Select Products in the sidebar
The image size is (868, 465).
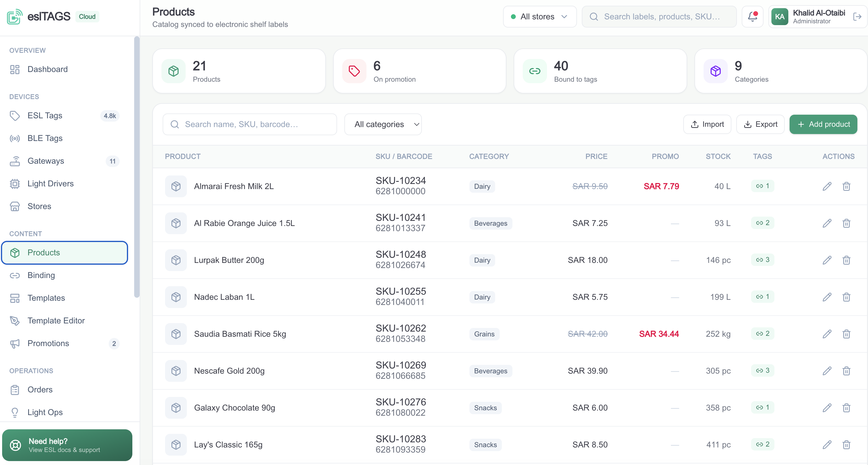(x=65, y=253)
